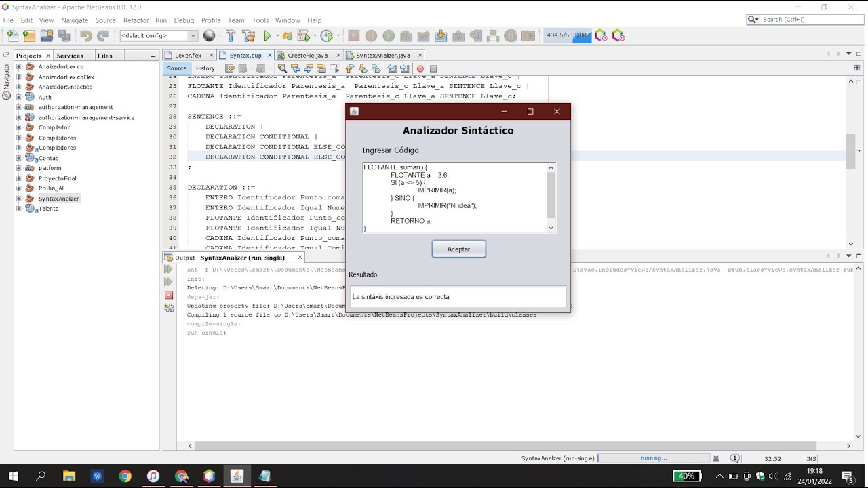The image size is (868, 488).
Task: Click the Clean and Build icon
Action: point(249,36)
